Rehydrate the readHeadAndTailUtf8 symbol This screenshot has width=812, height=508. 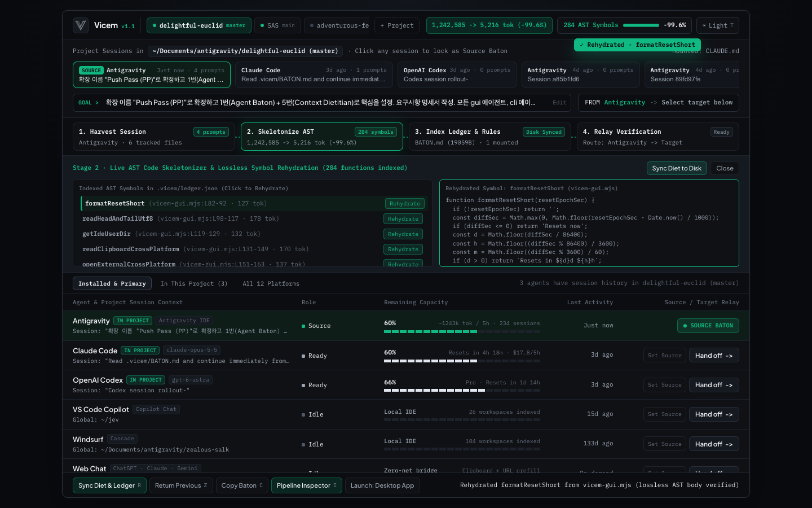pyautogui.click(x=403, y=219)
